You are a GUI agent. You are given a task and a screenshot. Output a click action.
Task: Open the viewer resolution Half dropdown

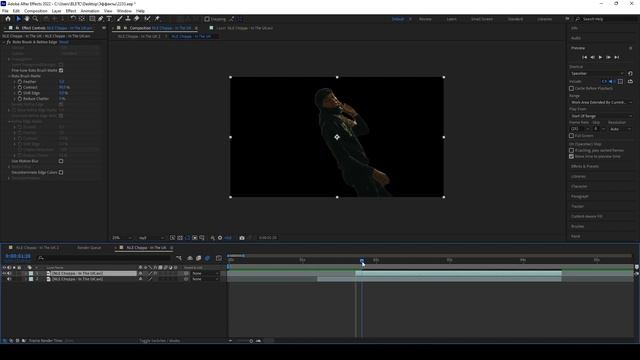151,238
